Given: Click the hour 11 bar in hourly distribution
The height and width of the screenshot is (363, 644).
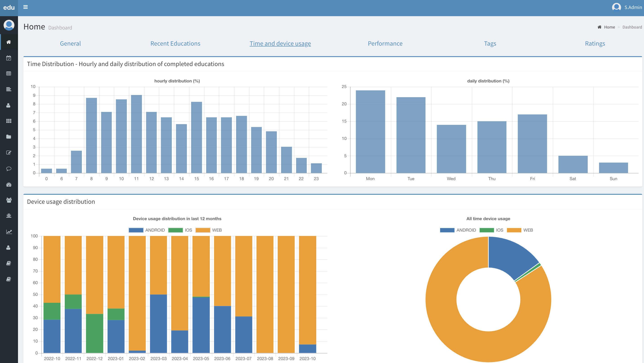Looking at the screenshot, I should 136,134.
